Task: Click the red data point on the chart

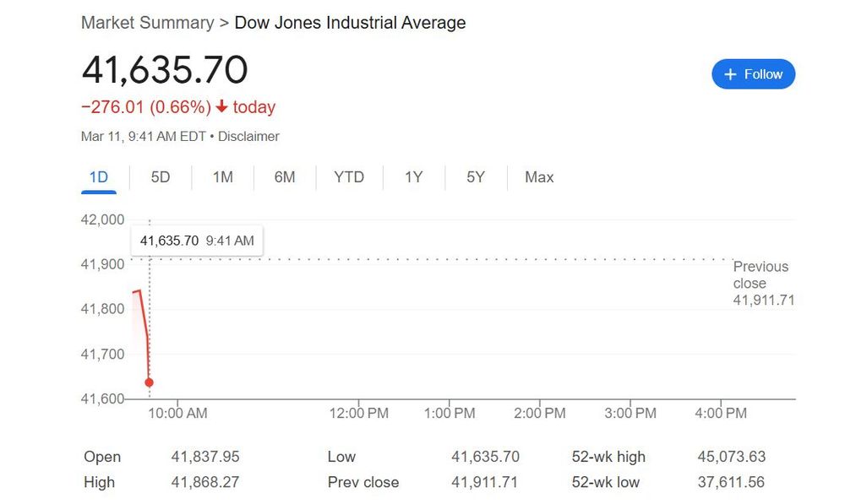Action: 150,382
